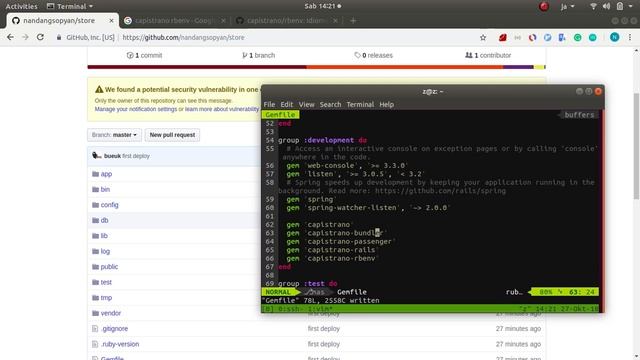Open terminal View menu

click(x=307, y=104)
